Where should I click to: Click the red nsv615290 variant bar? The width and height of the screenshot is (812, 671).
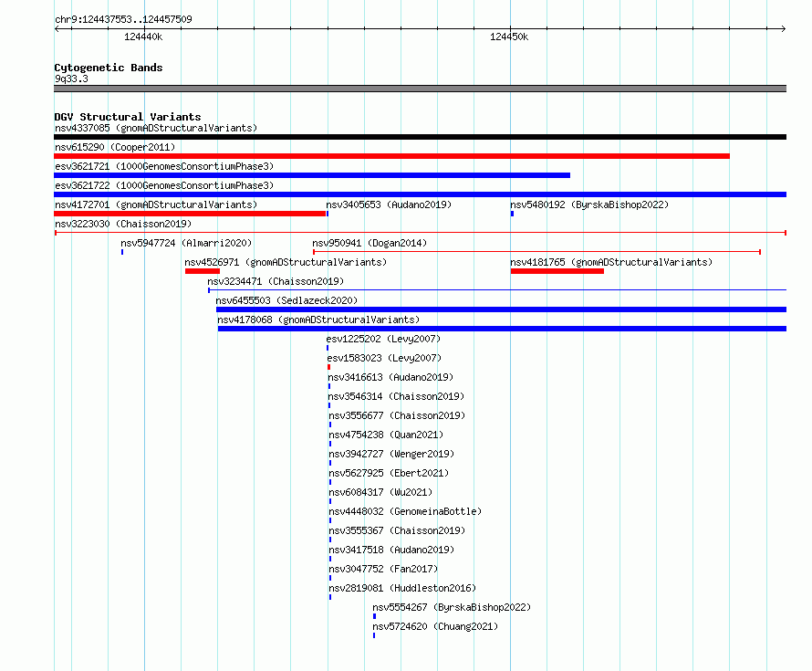392,156
